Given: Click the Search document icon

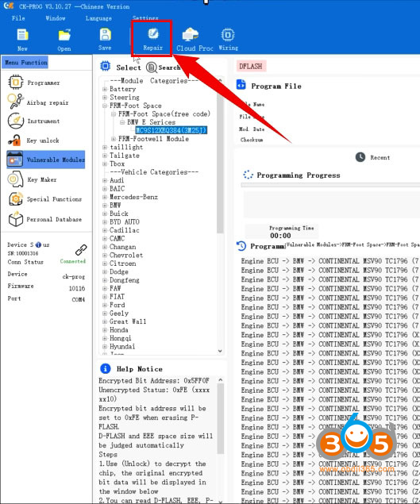Looking at the screenshot, I should click(x=151, y=67).
